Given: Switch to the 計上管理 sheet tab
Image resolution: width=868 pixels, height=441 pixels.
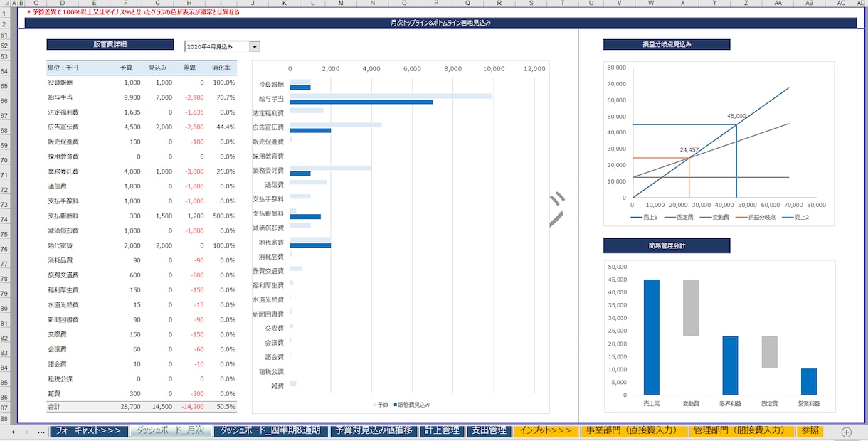Looking at the screenshot, I should point(442,431).
